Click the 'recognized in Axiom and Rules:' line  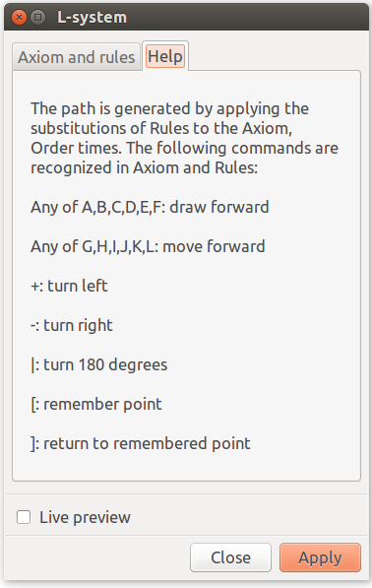[145, 167]
